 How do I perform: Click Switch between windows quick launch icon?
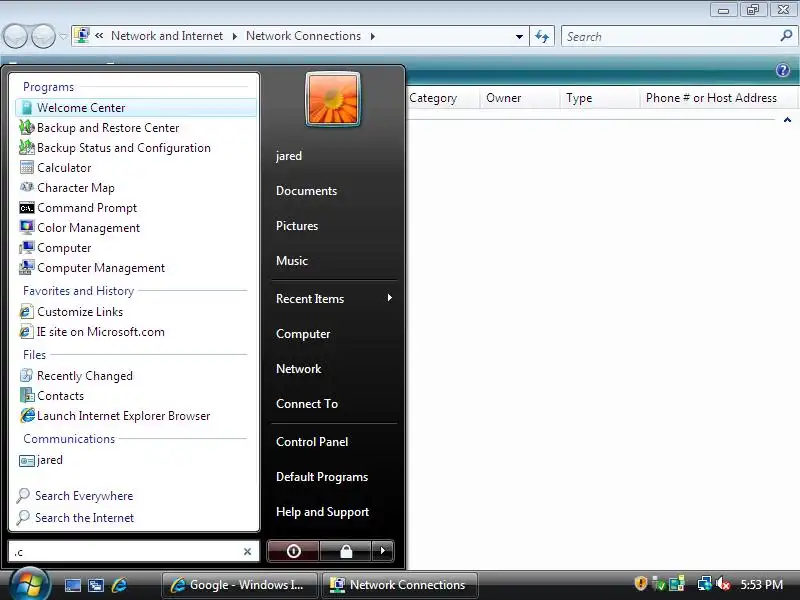click(96, 585)
